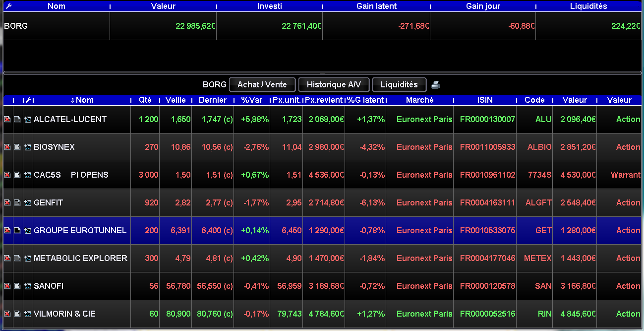Open the chart icon beside GROUPE EUROTUNNEL
This screenshot has height=331, width=644.
pos(28,231)
